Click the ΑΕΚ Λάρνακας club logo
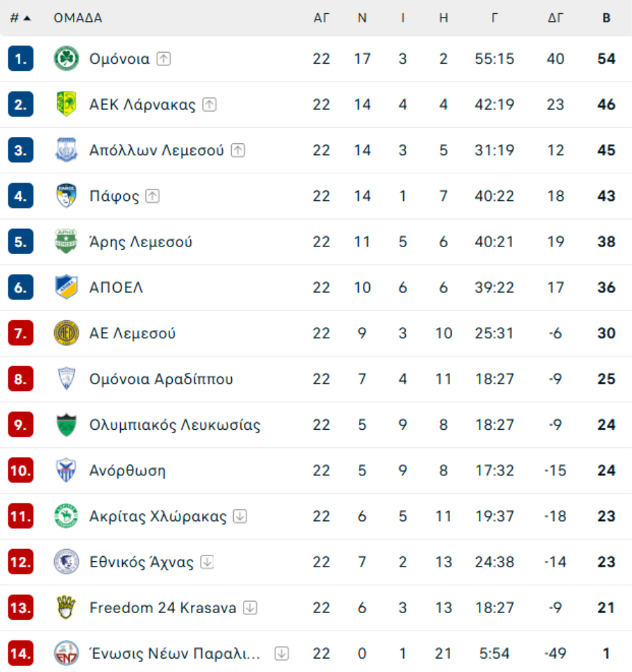632x672 pixels. tap(66, 105)
